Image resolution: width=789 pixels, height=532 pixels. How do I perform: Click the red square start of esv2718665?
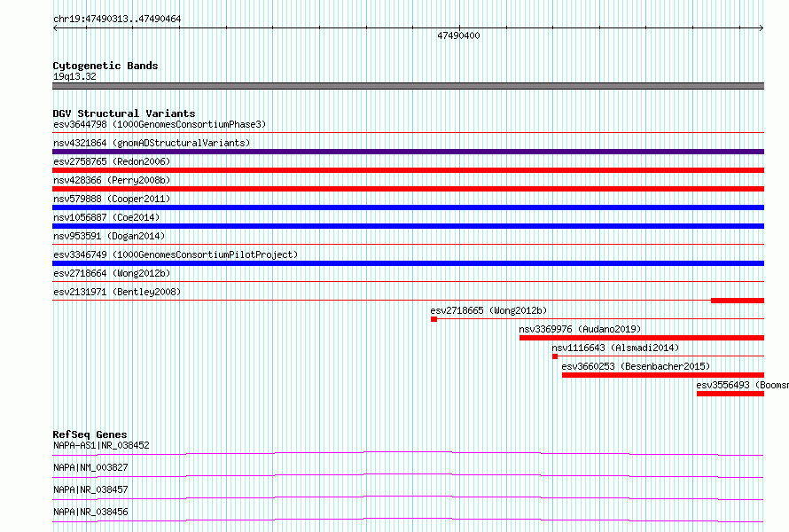(434, 319)
